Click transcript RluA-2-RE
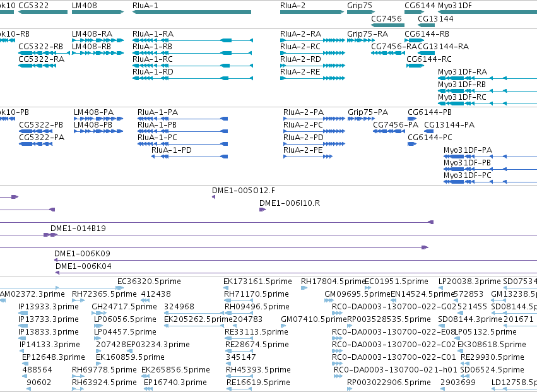This screenshot has height=392, width=537. click(x=313, y=78)
